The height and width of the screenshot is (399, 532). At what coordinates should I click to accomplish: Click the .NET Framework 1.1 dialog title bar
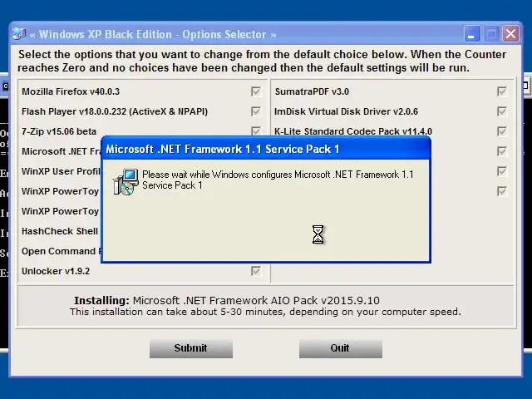click(266, 149)
